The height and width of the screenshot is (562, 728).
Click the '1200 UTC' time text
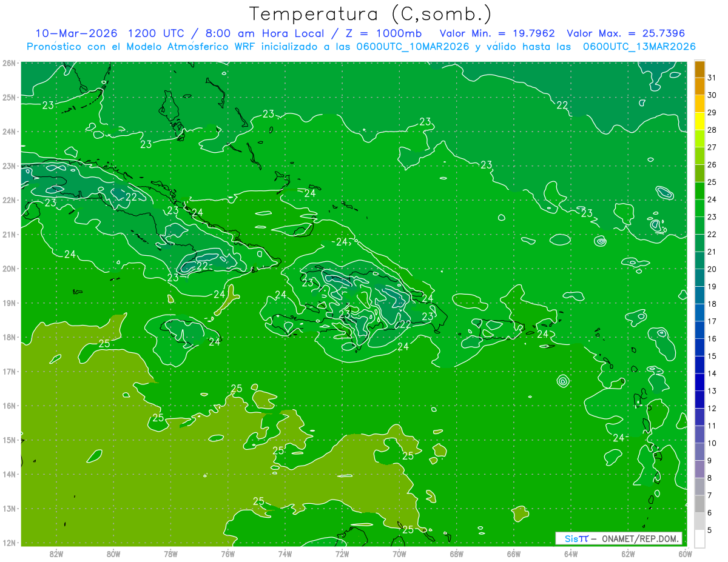[155, 33]
